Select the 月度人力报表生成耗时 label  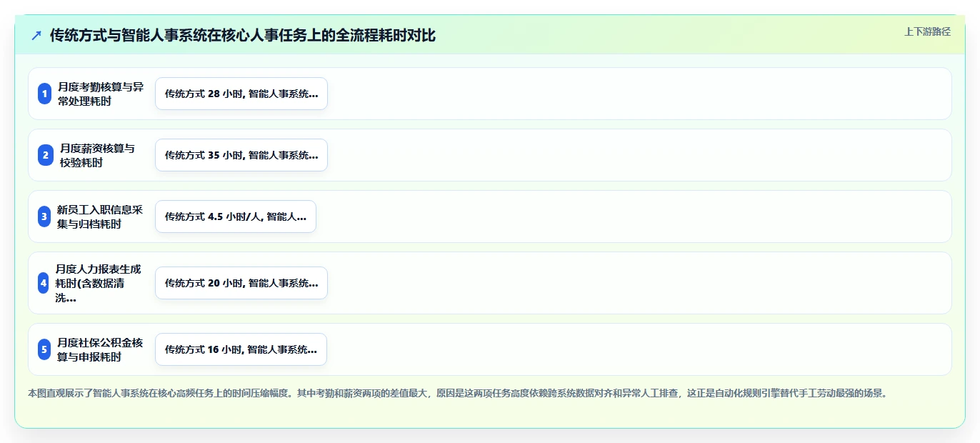pos(99,283)
